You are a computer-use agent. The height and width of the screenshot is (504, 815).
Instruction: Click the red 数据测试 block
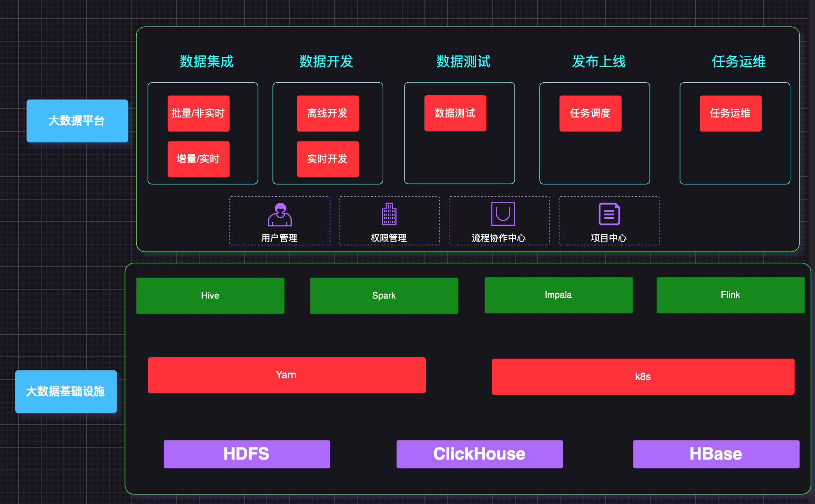coord(455,113)
